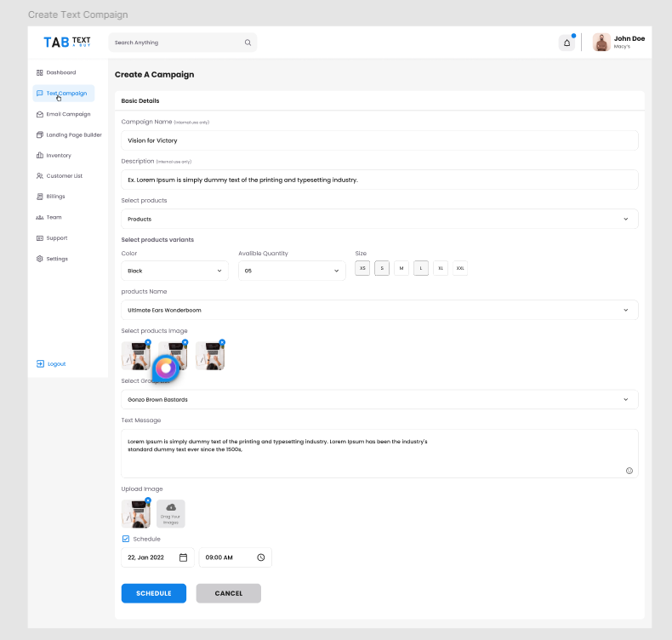Open the notifications bell
The height and width of the screenshot is (640, 672).
pos(567,43)
